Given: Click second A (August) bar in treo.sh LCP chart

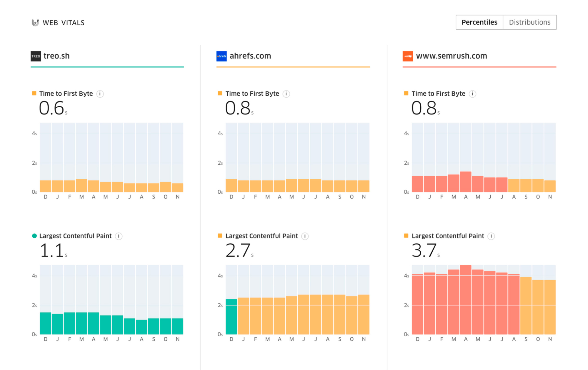Looking at the screenshot, I should 141,327.
